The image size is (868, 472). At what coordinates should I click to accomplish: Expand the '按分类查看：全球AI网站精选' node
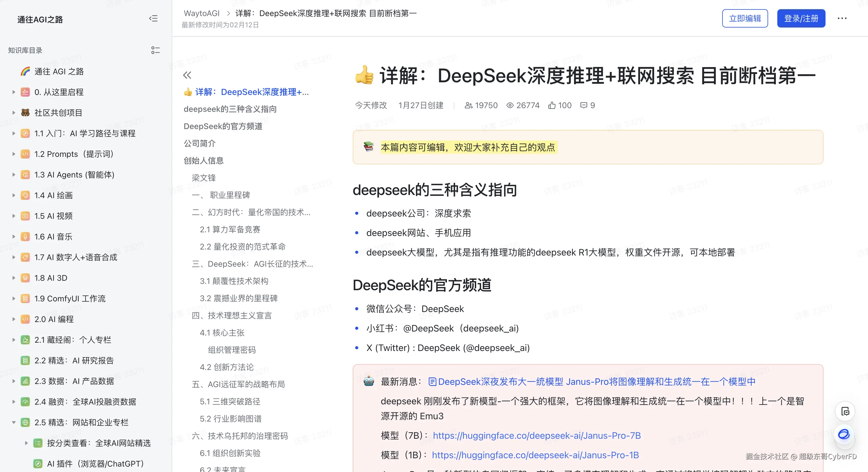(x=26, y=443)
